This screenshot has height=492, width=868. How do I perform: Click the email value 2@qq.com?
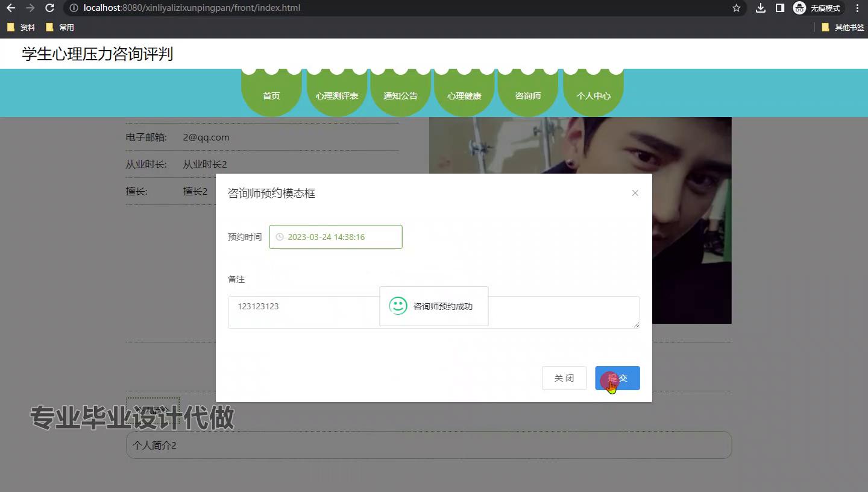206,137
